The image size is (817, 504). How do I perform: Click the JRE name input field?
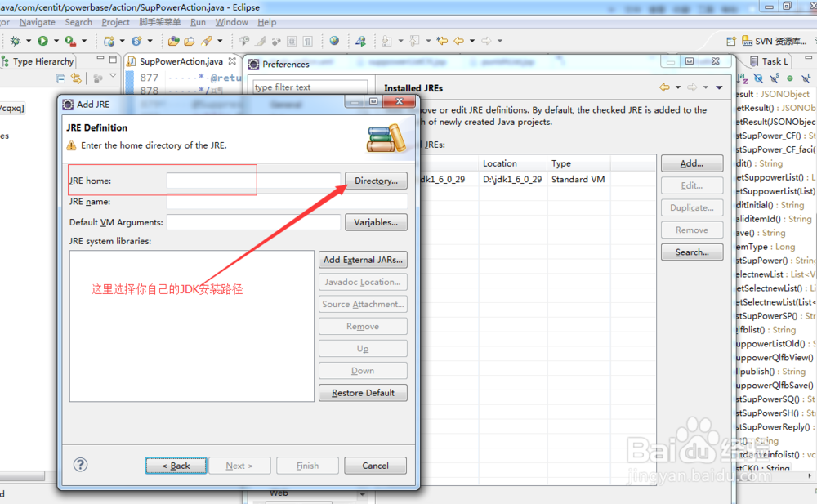tap(287, 201)
